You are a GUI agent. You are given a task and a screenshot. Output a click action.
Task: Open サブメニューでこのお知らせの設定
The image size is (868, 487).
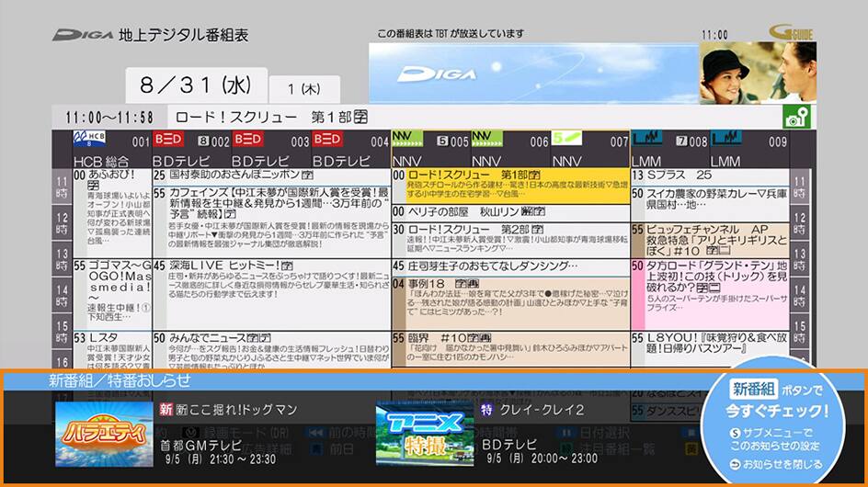click(773, 439)
